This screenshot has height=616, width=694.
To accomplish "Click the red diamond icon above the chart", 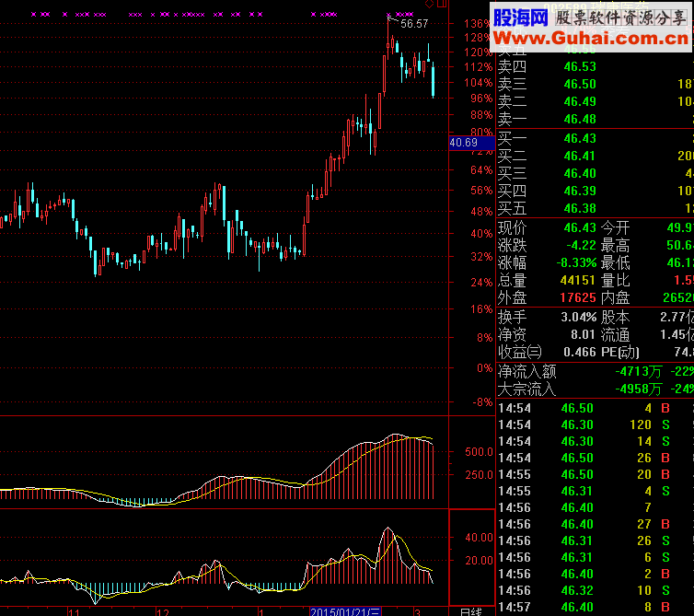I will tap(429, 4).
